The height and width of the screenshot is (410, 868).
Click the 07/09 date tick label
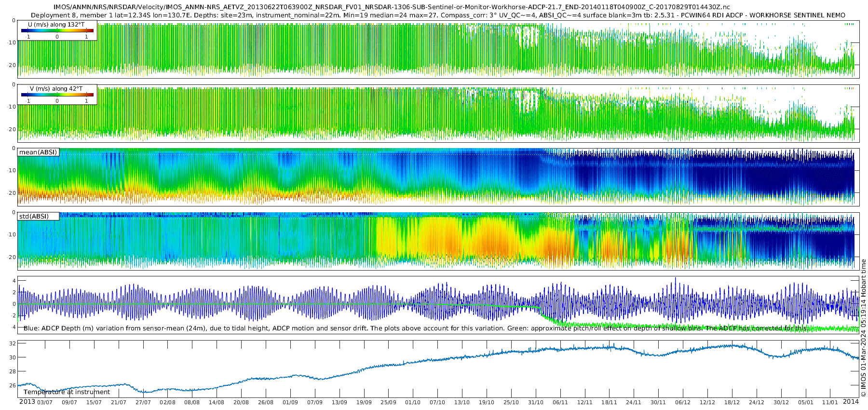[x=315, y=402]
